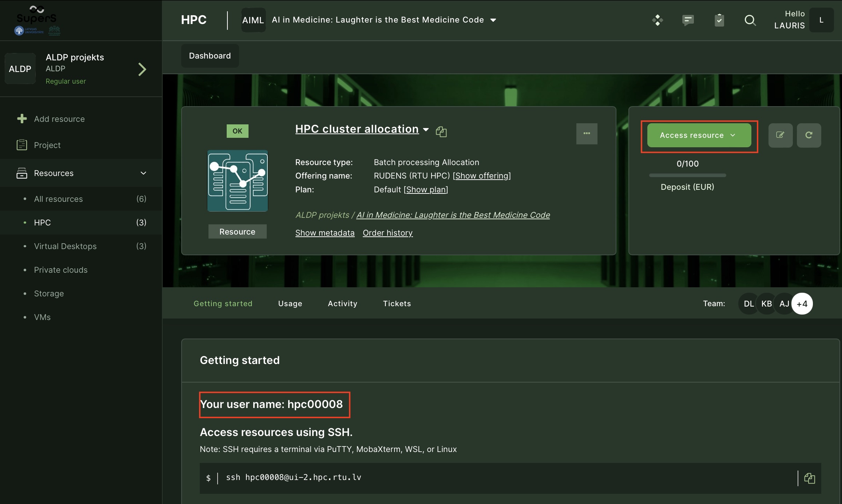Open Virtual Desktops resource list
The image size is (842, 504).
(81, 246)
